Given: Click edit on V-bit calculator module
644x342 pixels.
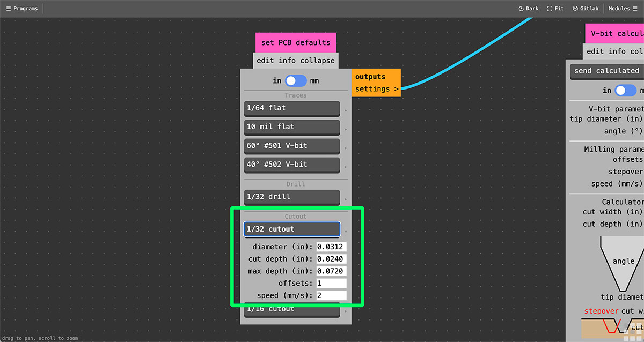Looking at the screenshot, I should (596, 51).
